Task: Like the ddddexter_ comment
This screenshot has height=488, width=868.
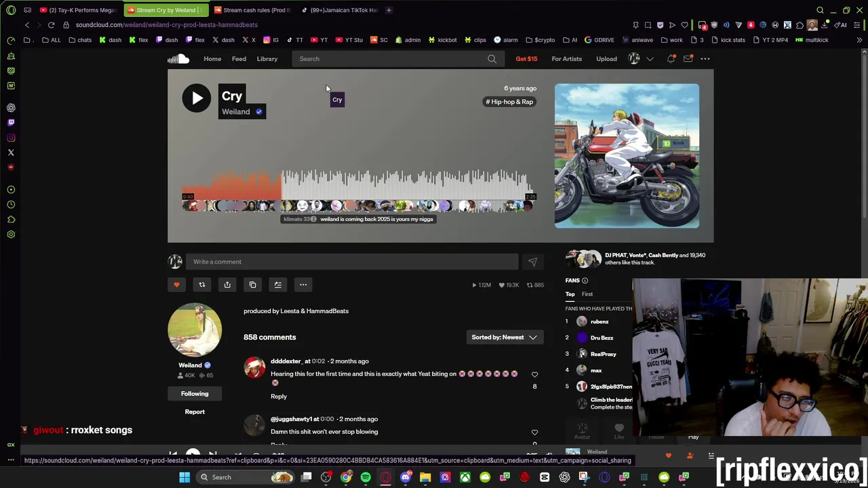Action: pyautogui.click(x=534, y=375)
